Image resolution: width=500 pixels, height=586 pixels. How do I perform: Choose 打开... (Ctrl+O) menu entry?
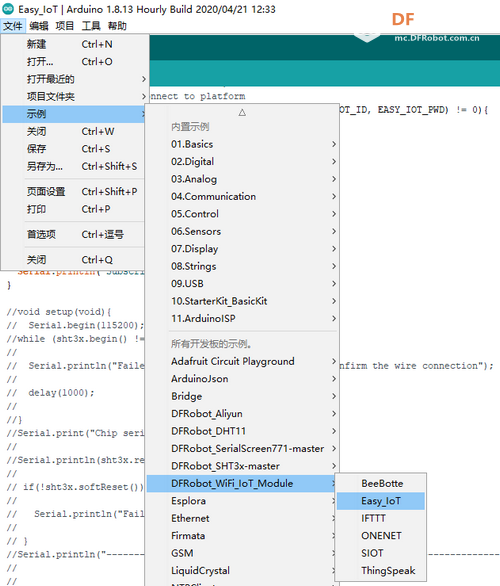tap(74, 62)
